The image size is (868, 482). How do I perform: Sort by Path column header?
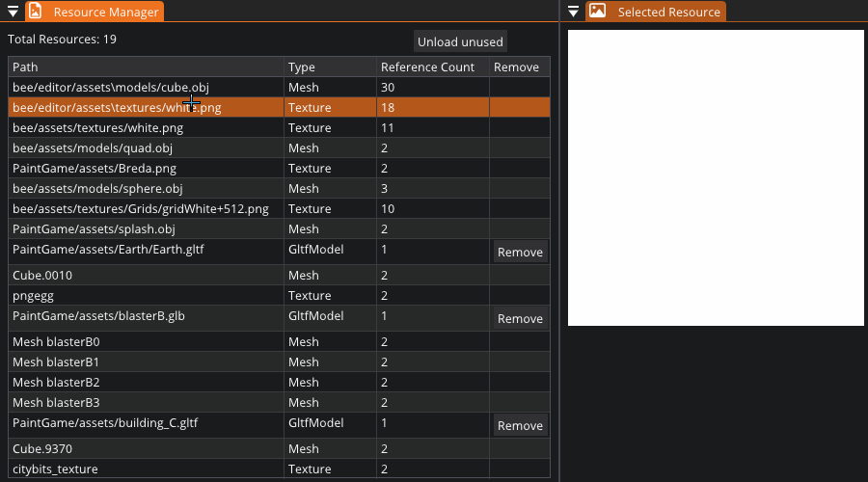pyautogui.click(x=145, y=67)
